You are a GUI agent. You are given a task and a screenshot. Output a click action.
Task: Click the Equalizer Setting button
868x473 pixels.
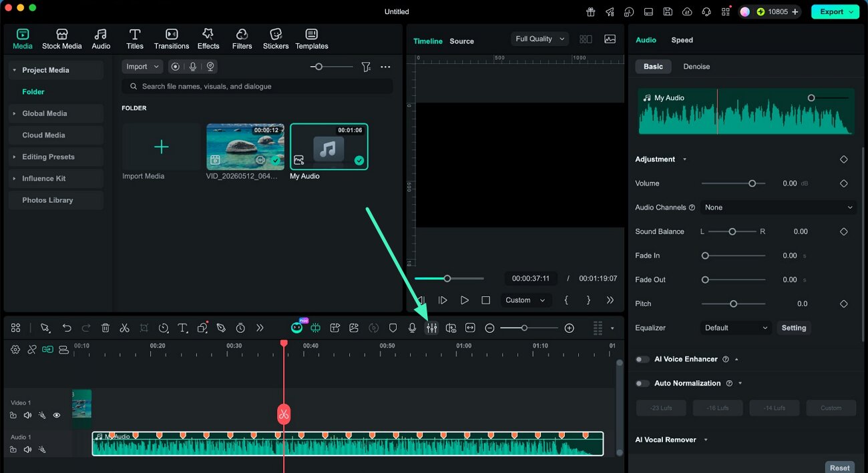pos(794,328)
